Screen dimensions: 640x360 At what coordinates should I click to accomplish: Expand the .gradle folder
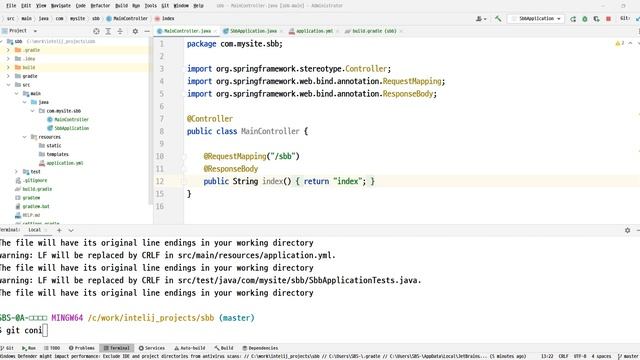[8, 50]
